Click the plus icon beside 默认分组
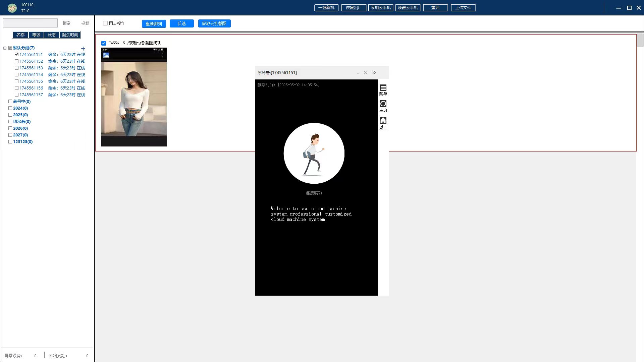 coord(83,49)
